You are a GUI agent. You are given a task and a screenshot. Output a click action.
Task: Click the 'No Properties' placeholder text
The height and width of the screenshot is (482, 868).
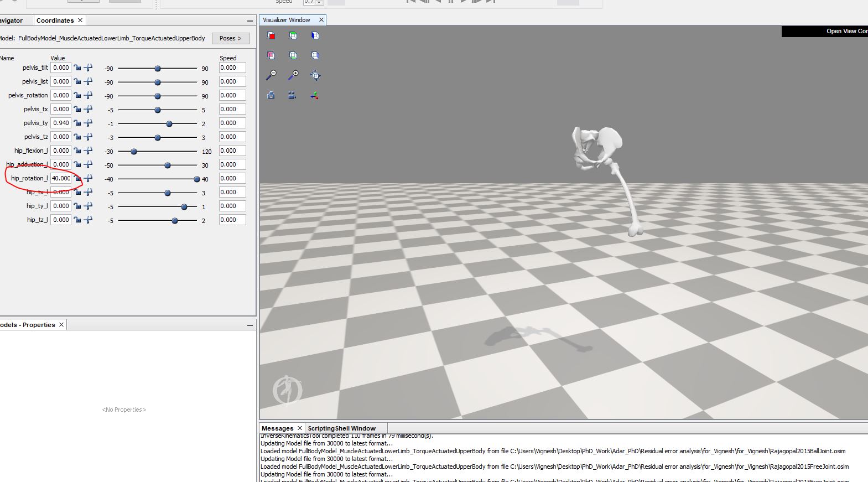pos(124,410)
